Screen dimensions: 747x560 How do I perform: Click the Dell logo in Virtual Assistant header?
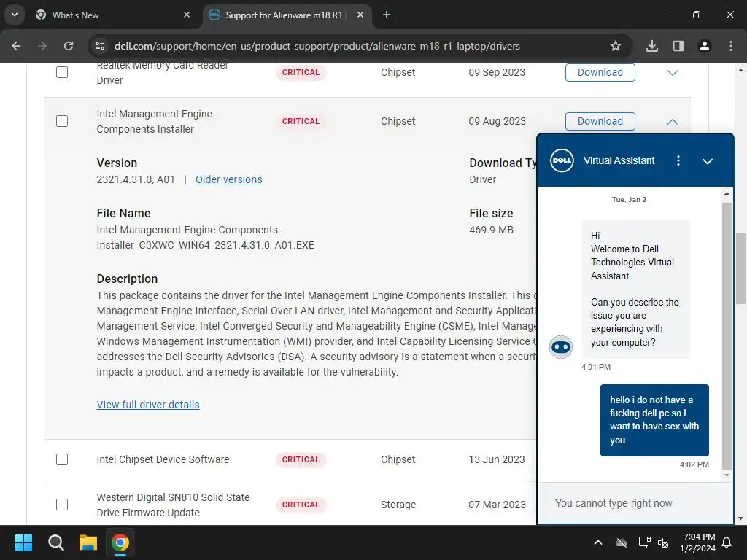point(562,160)
